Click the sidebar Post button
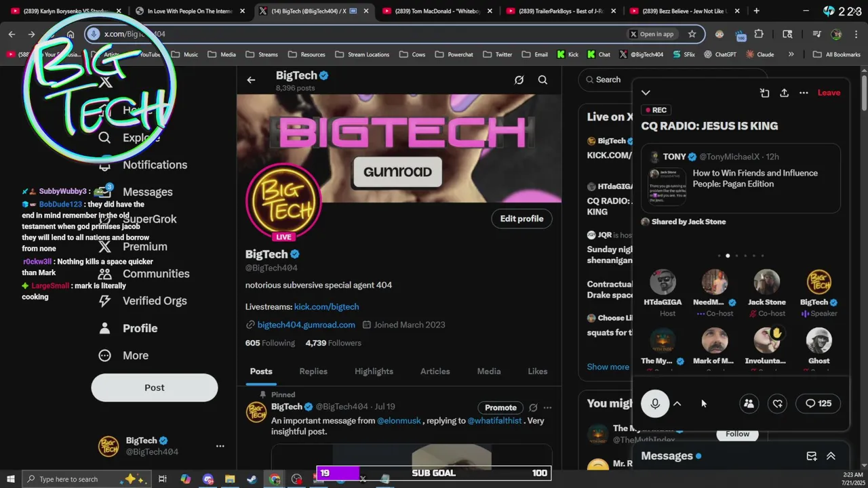Image resolution: width=868 pixels, height=488 pixels. (155, 388)
